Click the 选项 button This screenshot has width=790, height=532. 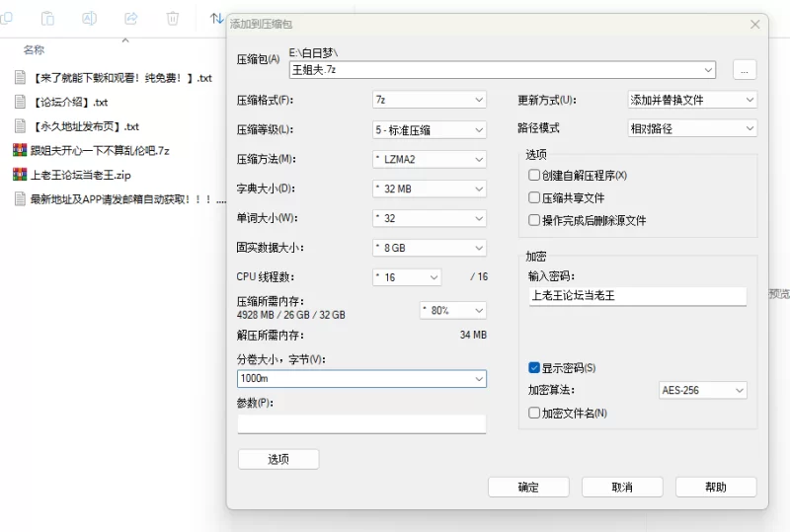click(278, 459)
